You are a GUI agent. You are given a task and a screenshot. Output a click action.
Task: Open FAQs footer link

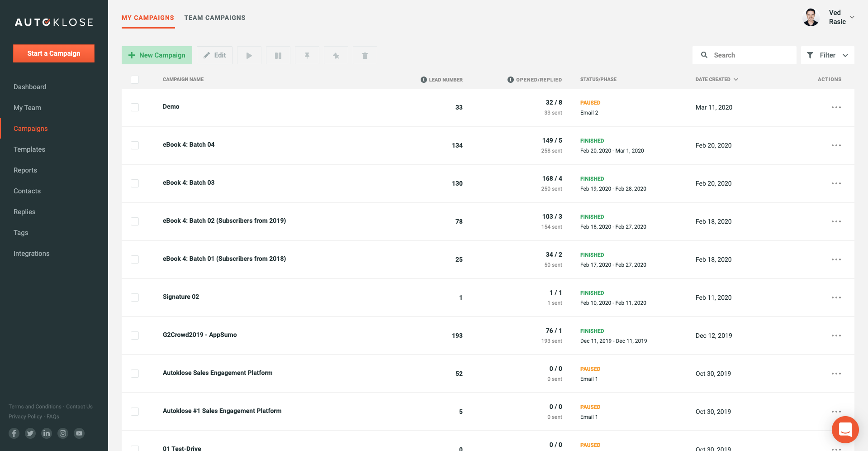pos(53,417)
